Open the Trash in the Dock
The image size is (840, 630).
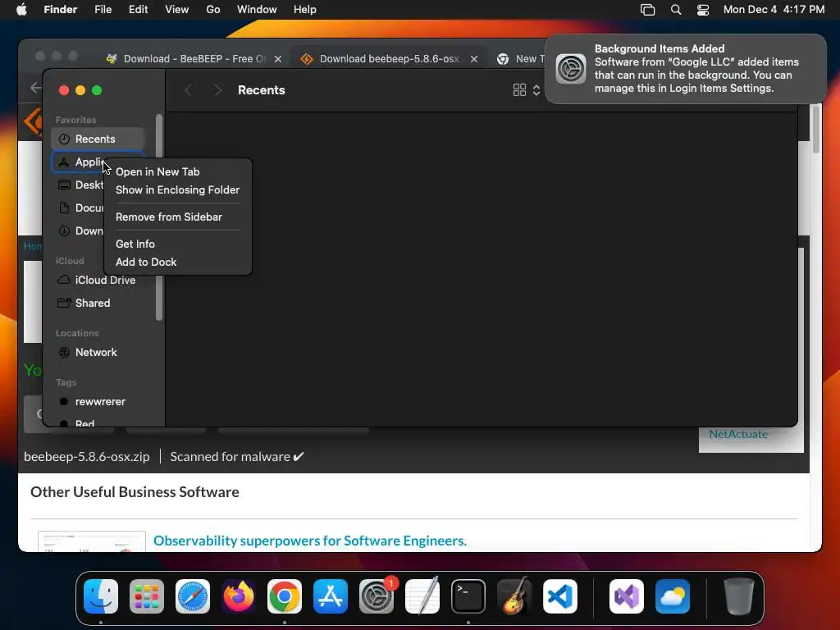(x=739, y=596)
